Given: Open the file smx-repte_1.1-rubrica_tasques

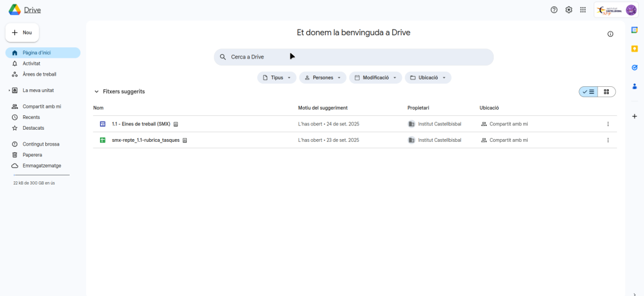Looking at the screenshot, I should (145, 140).
